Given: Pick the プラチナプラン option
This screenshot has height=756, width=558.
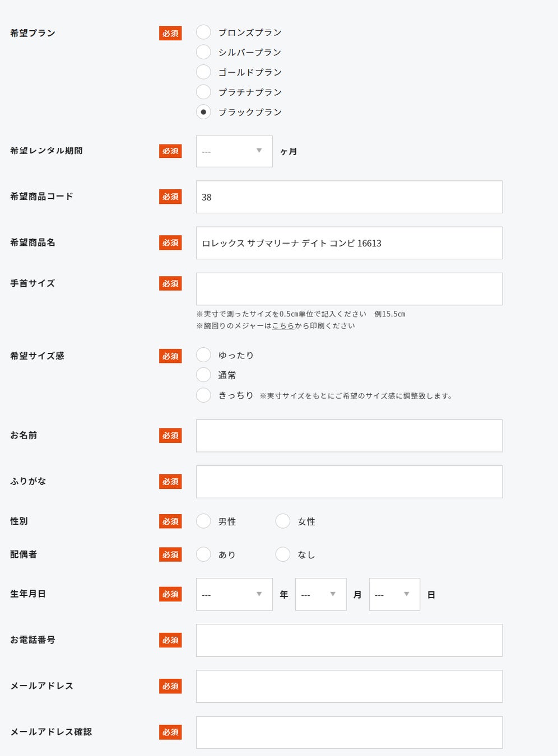Looking at the screenshot, I should click(203, 92).
